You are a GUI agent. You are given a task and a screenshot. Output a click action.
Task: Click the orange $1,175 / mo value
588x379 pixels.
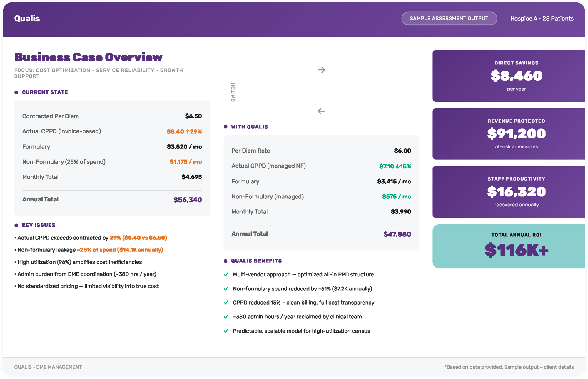click(186, 162)
